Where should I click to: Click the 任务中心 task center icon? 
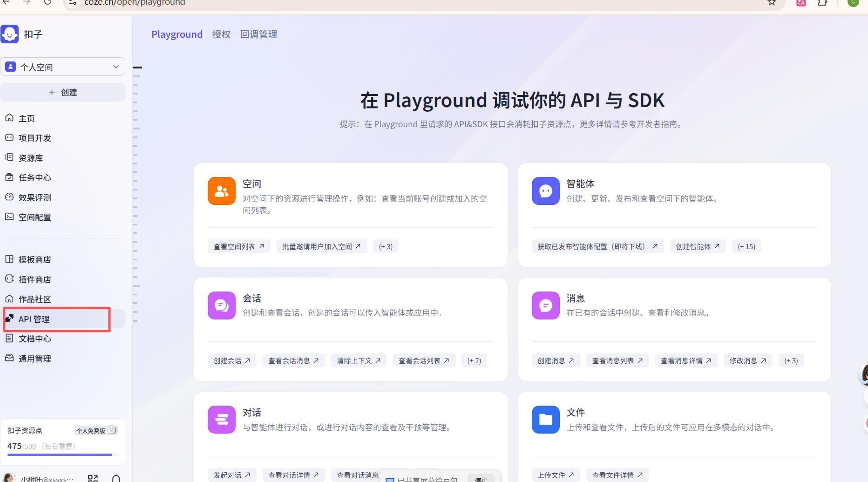9,177
